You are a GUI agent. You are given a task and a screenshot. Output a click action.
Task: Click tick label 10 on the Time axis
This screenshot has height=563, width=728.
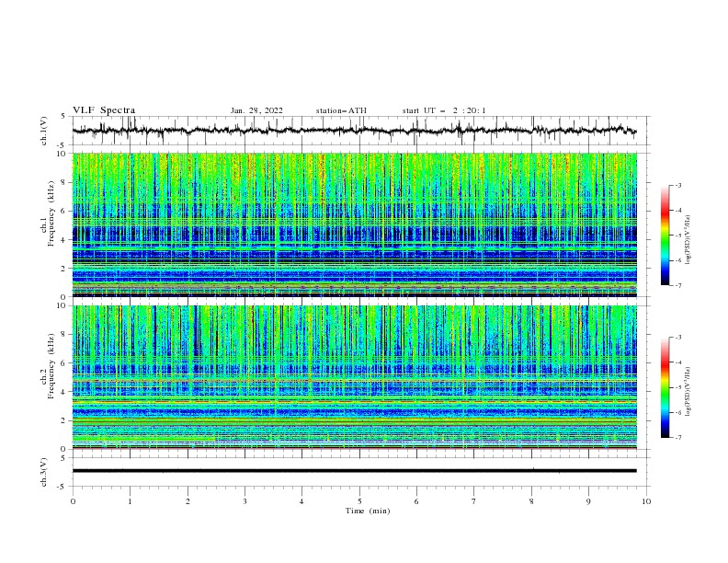click(x=646, y=501)
